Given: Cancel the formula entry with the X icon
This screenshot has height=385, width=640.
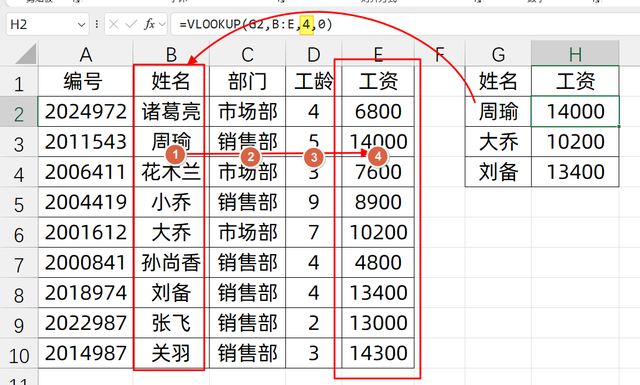Looking at the screenshot, I should coord(114,24).
